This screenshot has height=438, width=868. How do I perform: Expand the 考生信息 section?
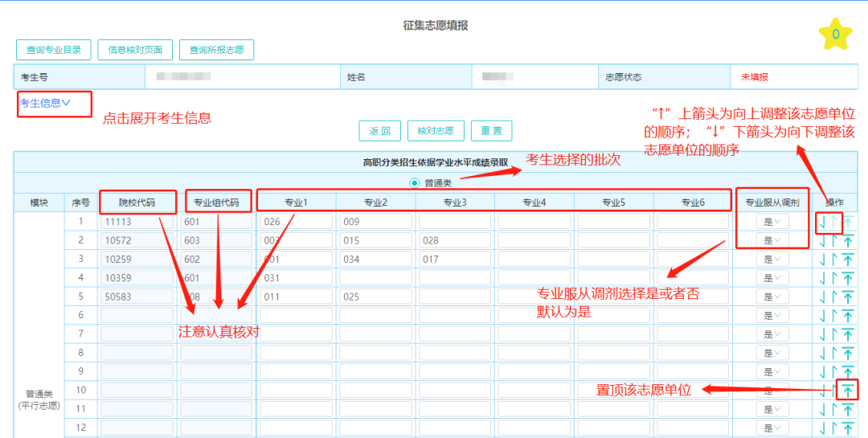pos(45,103)
